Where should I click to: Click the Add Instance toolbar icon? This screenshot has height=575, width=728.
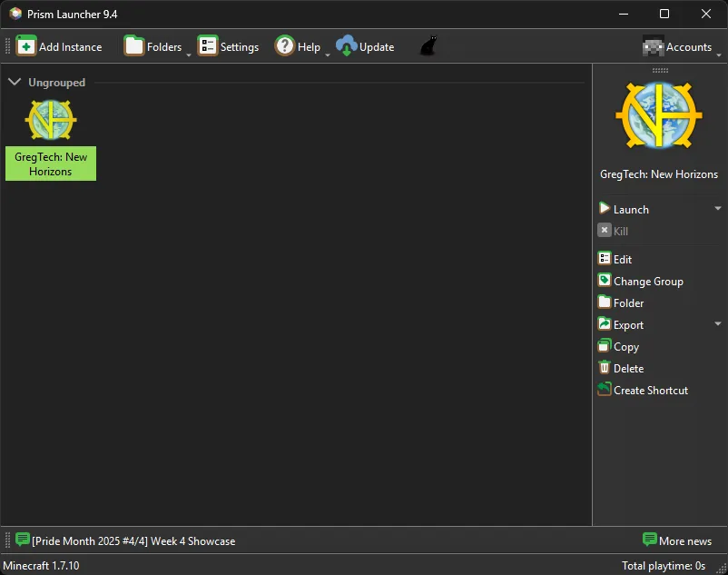58,45
